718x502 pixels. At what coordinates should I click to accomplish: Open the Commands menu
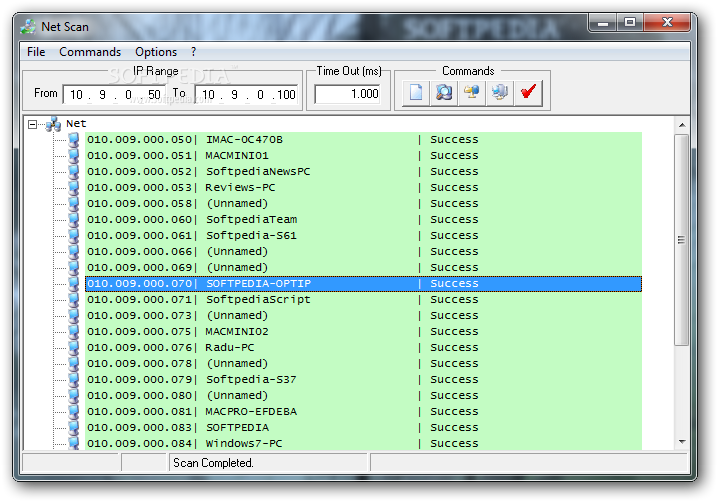point(90,52)
